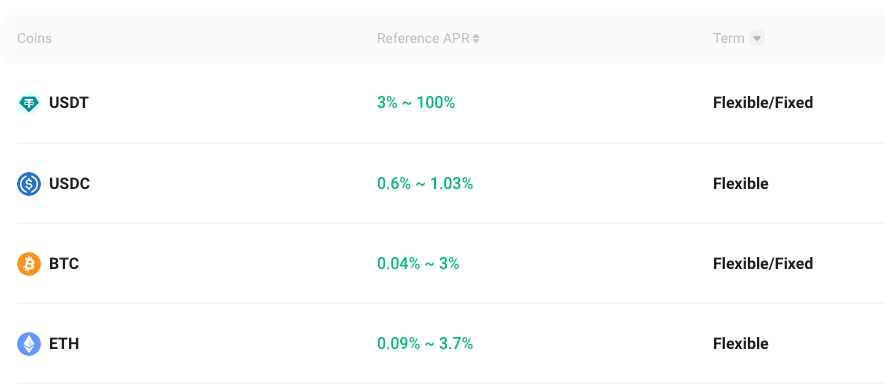Click the orange Bitcoin icon
The width and height of the screenshot is (885, 389).
(x=29, y=264)
